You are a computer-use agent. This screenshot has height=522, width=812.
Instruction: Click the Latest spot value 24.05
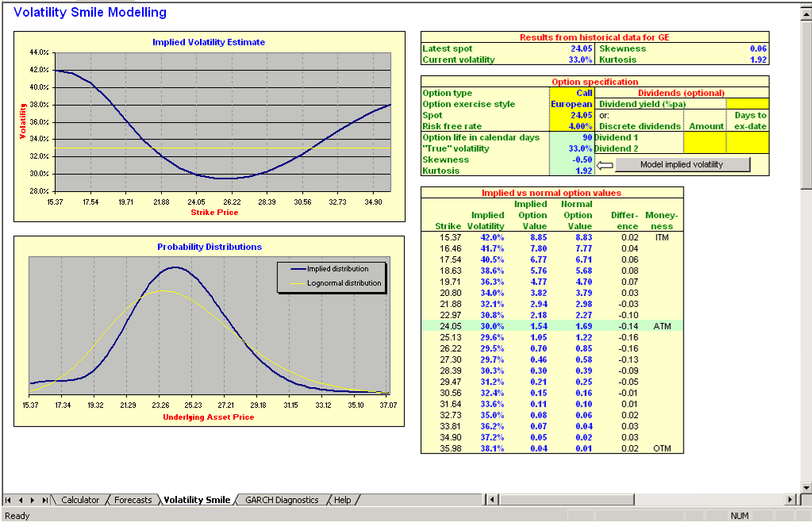pos(581,48)
